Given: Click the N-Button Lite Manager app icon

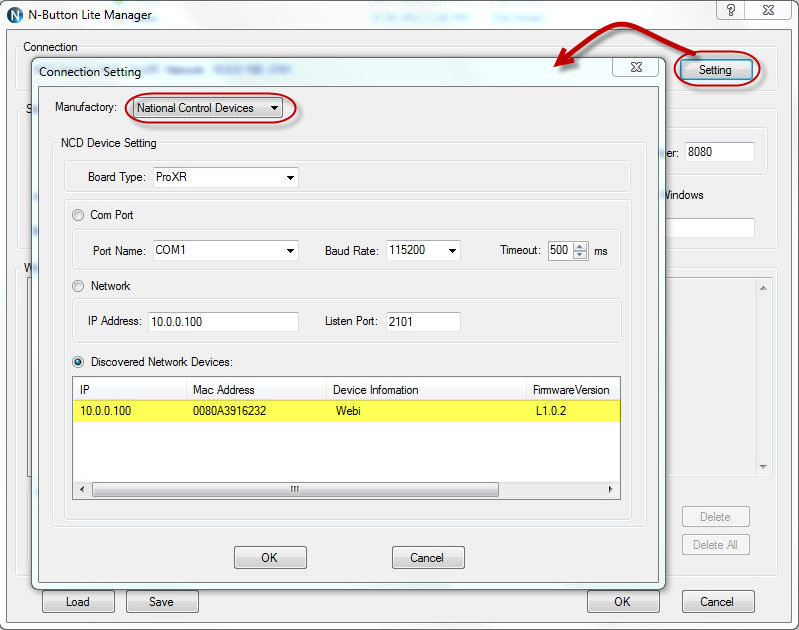Looking at the screenshot, I should 15,15.
